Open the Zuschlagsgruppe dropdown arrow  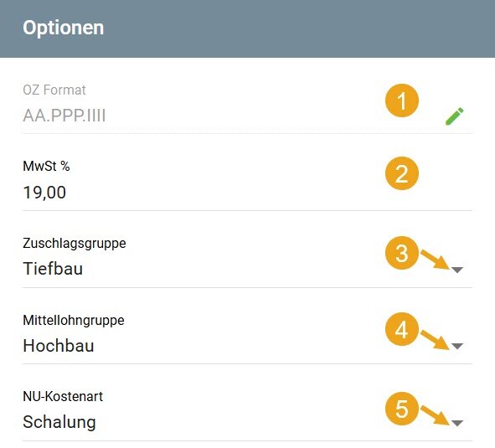tap(457, 270)
